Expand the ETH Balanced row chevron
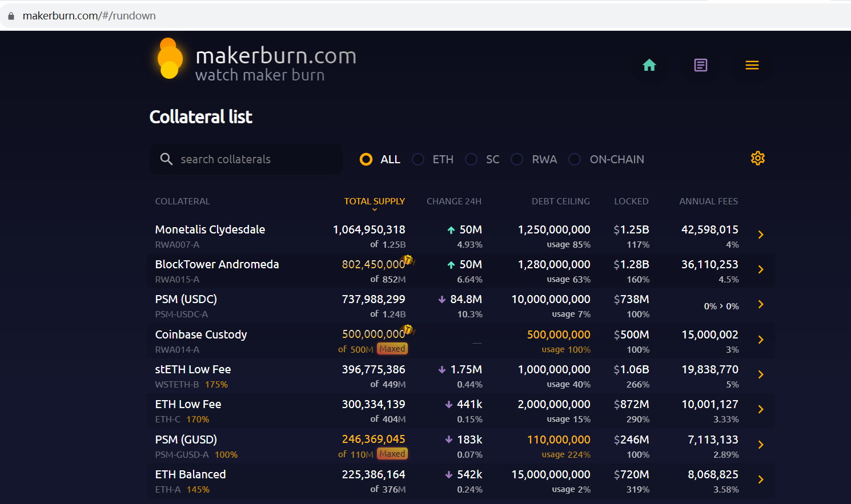851x504 pixels. tap(761, 479)
